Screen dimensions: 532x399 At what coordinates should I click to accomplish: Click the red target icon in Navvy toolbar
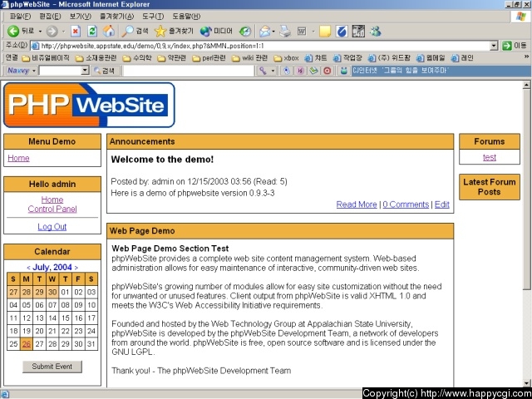point(327,71)
